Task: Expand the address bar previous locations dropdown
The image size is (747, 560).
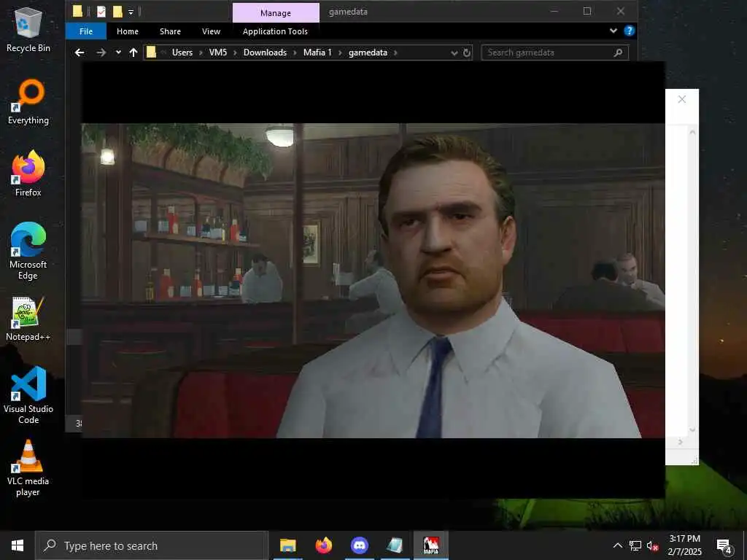Action: pyautogui.click(x=454, y=52)
